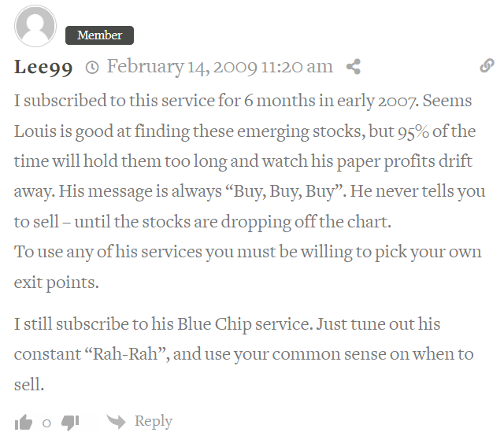
Task: Click the words Blue Chip service
Action: pos(245,324)
